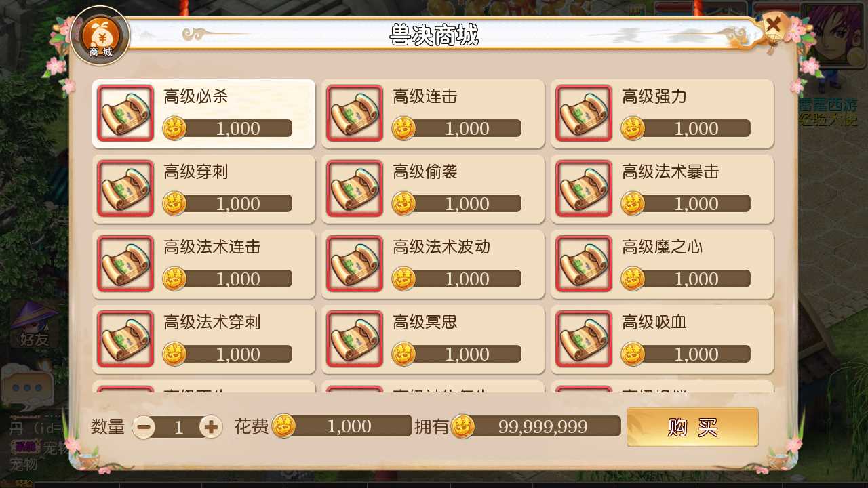Open the chat bubble icon
The width and height of the screenshot is (868, 488).
[x=27, y=386]
